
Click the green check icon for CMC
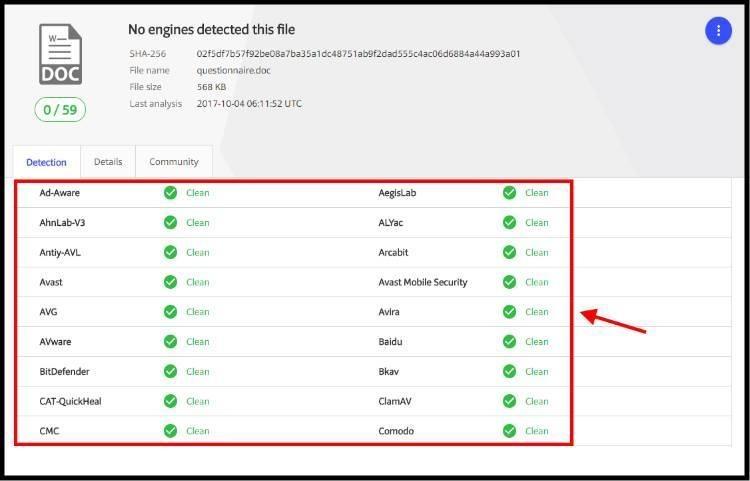point(170,431)
